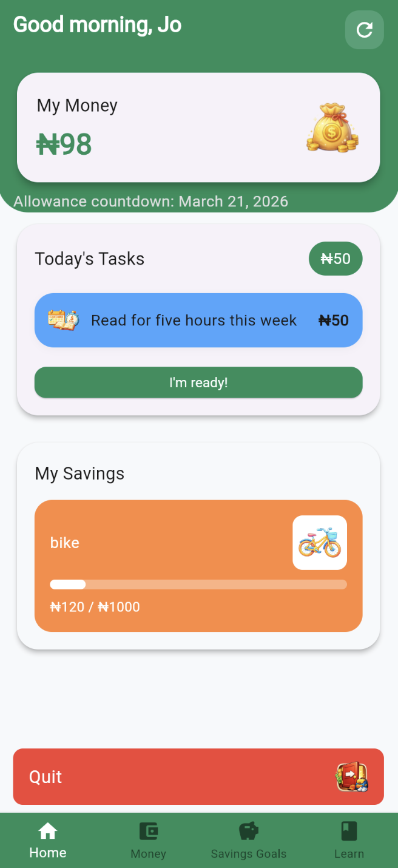
Task: Click the bike goal progress bar
Action: click(x=198, y=585)
